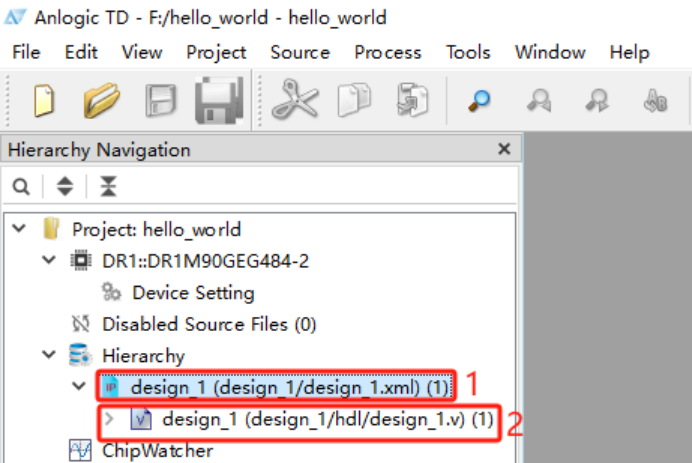Select Disabled Source Files (0)

click(209, 324)
